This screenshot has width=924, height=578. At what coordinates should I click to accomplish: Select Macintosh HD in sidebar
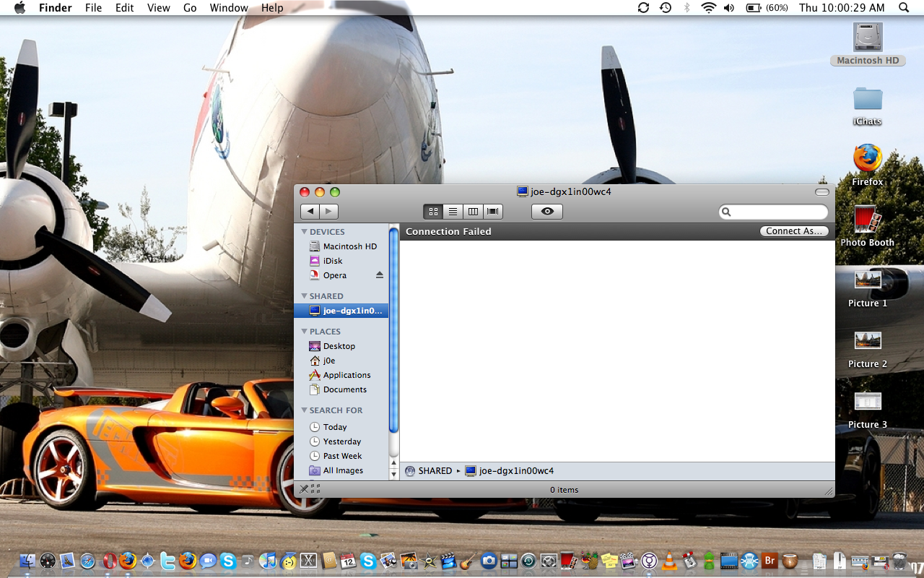click(341, 246)
